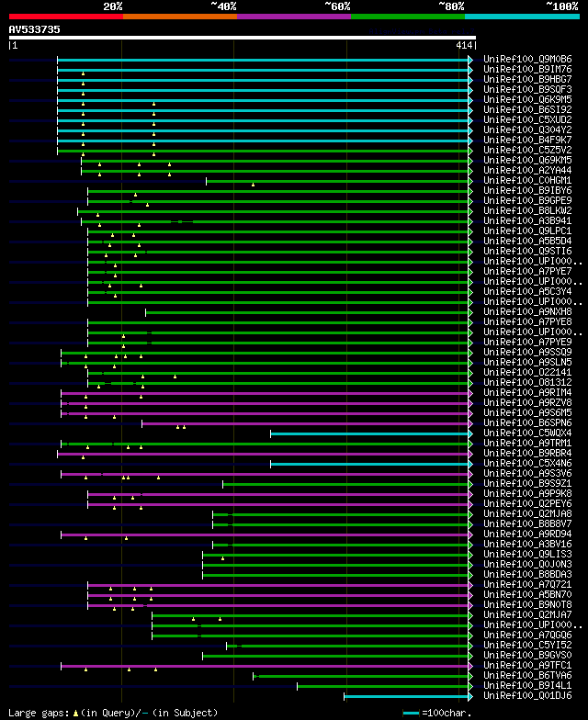The width and height of the screenshot is (588, 720).
Task: Select the label UniRef100_B9N0T8
Action: (x=527, y=604)
